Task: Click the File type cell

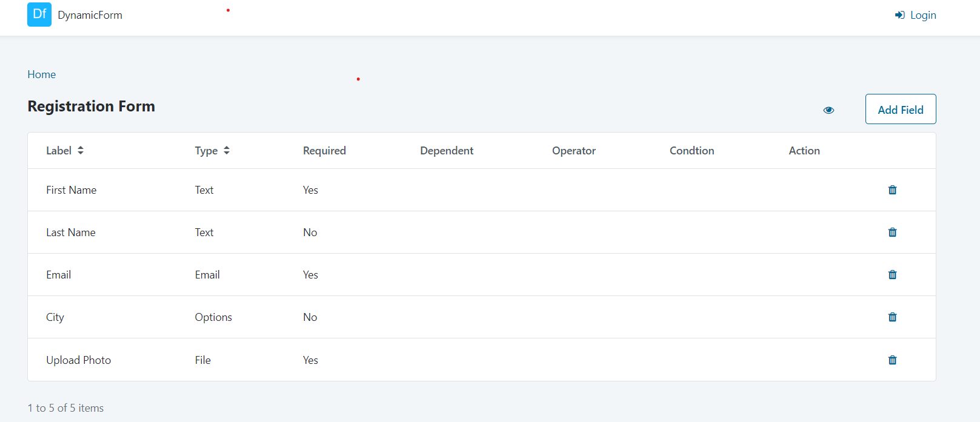Action: (203, 360)
